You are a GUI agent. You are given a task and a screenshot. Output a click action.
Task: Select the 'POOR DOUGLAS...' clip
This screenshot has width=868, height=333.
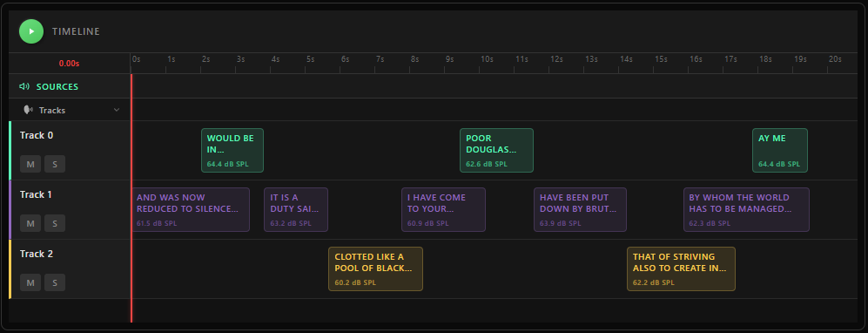tap(496, 150)
